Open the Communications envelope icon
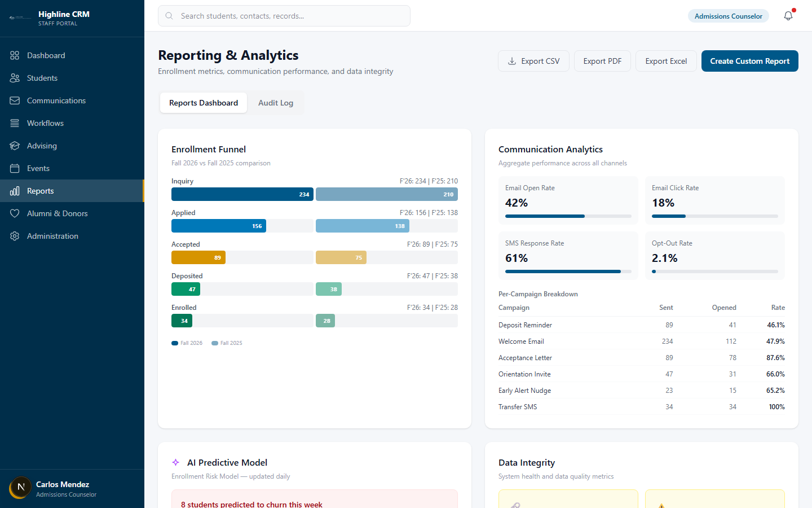 [x=15, y=100]
